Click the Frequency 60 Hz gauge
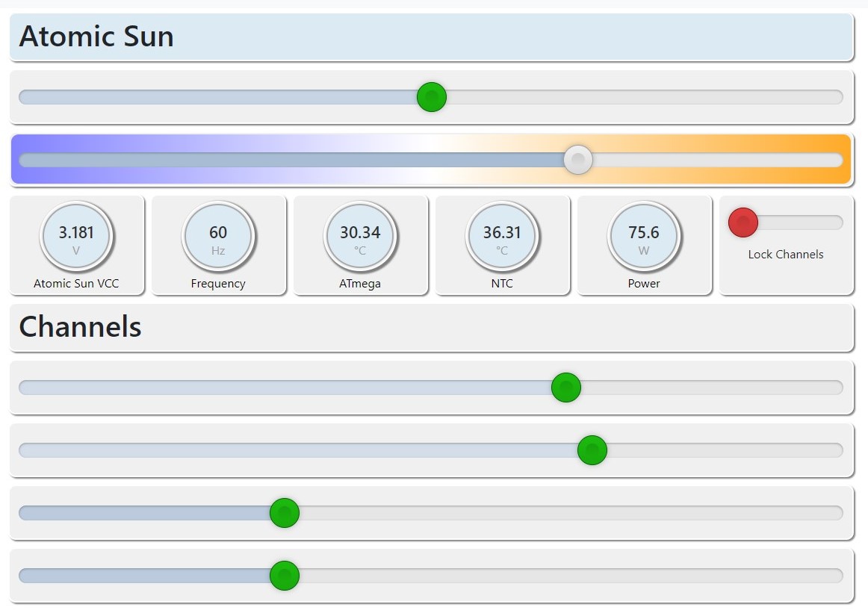Viewport: 868px width, 616px height. pos(218,237)
